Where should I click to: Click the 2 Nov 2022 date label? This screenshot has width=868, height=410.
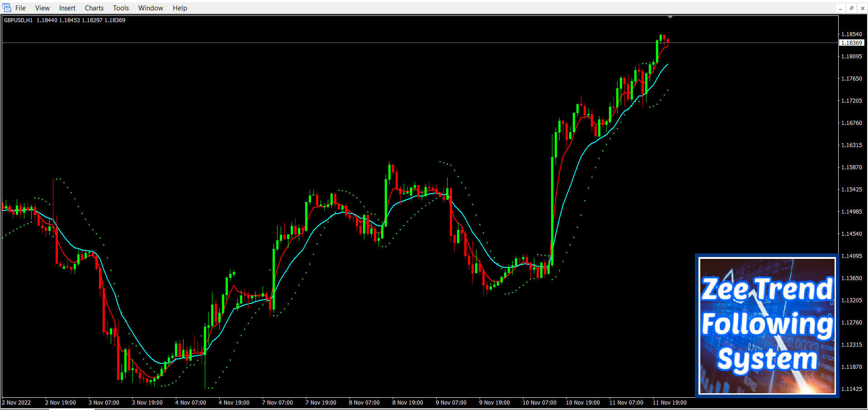point(17,403)
